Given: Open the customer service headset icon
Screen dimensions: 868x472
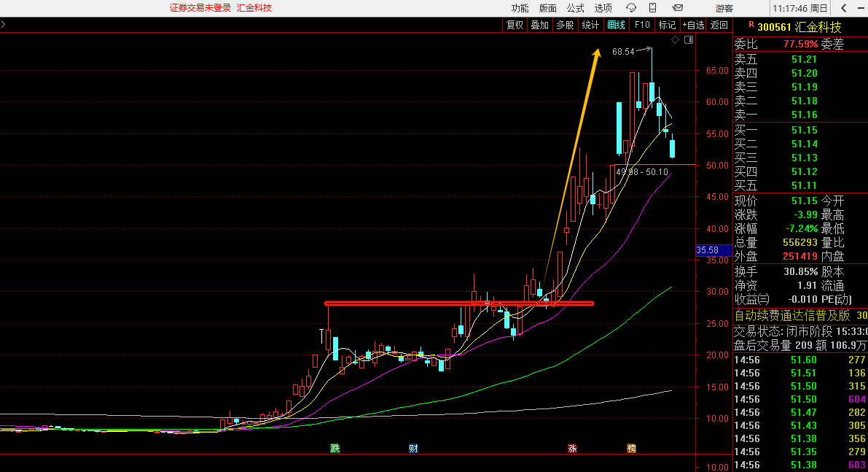Looking at the screenshot, I should click(631, 8).
